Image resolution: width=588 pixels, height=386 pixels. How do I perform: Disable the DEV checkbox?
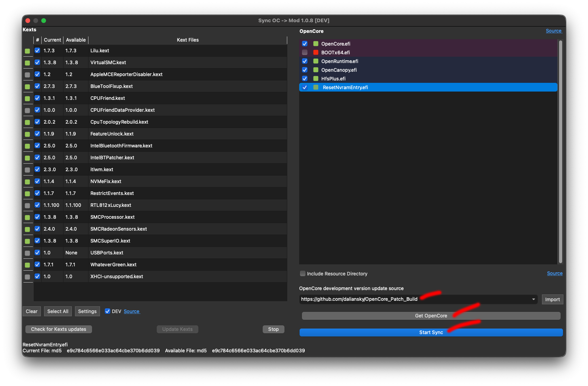click(108, 311)
